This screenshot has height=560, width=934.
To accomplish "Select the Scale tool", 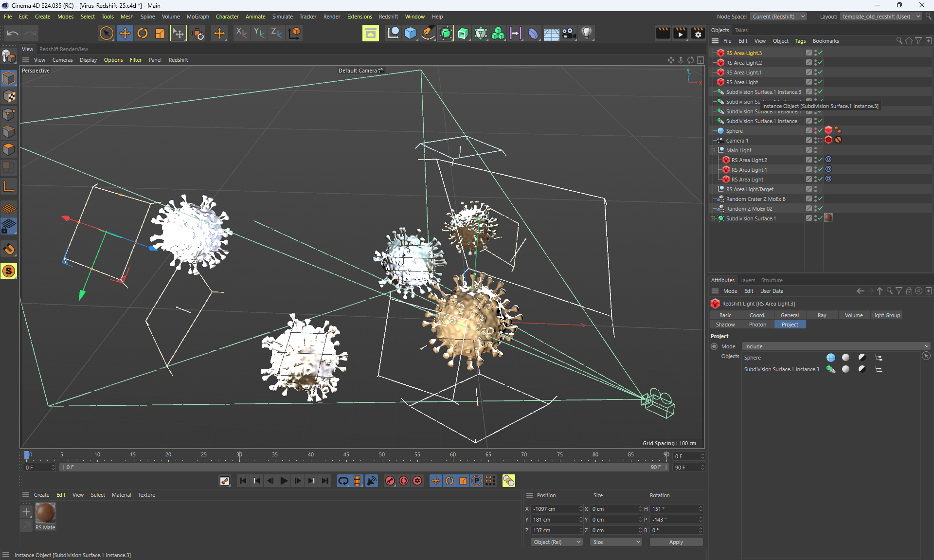I will point(160,33).
